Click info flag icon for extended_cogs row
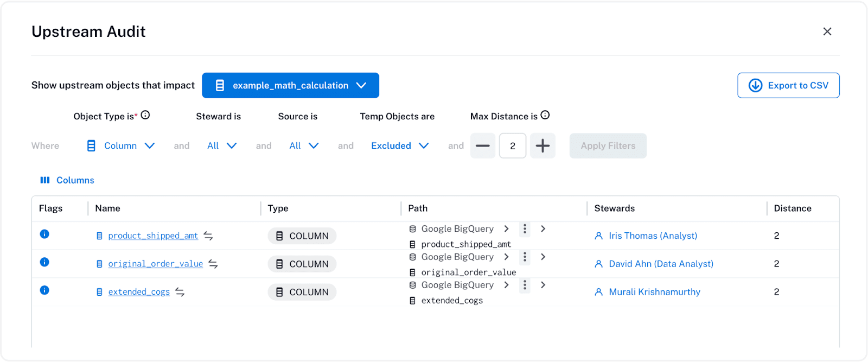The width and height of the screenshot is (868, 362). point(44,290)
